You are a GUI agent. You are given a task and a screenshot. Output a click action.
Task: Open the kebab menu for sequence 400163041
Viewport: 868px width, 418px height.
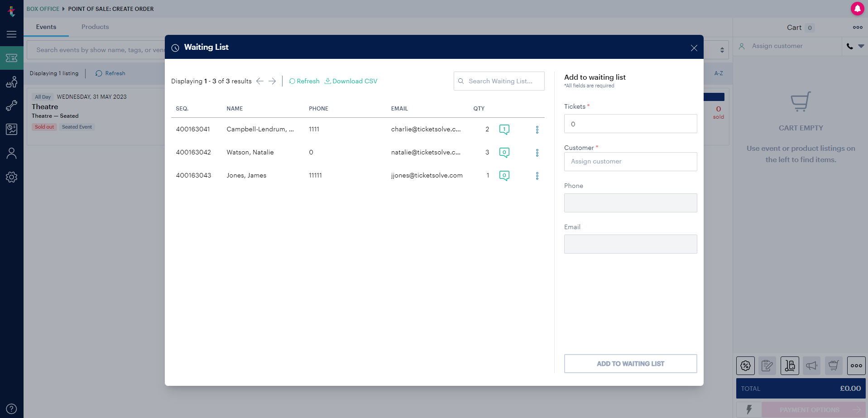[x=537, y=130]
